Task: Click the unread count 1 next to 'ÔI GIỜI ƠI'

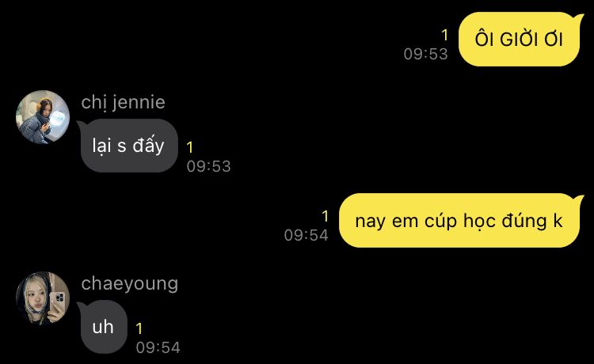Action: (445, 35)
